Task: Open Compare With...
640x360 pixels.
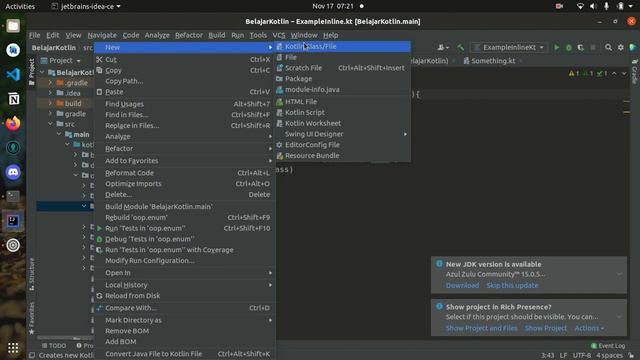Action: point(184,308)
